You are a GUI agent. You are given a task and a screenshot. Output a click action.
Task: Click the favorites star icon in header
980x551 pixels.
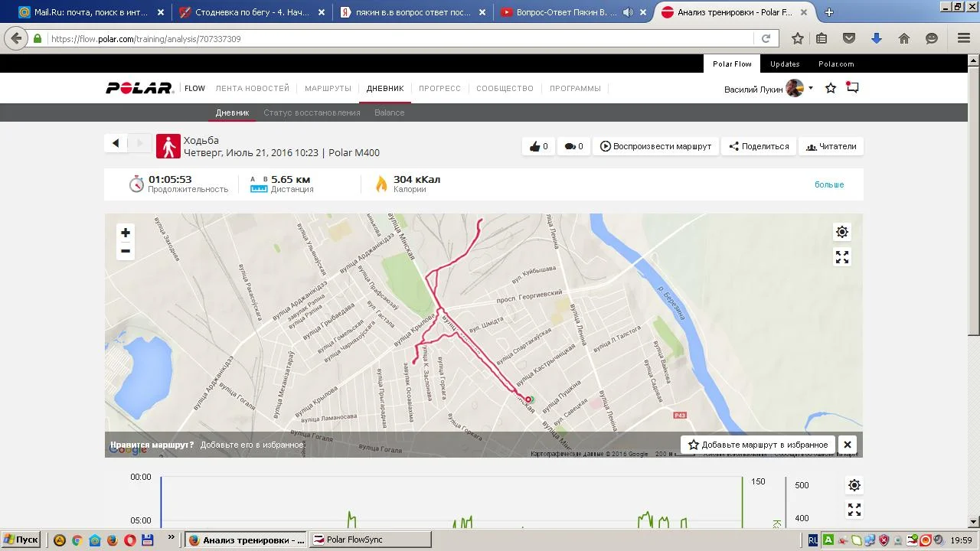point(831,89)
